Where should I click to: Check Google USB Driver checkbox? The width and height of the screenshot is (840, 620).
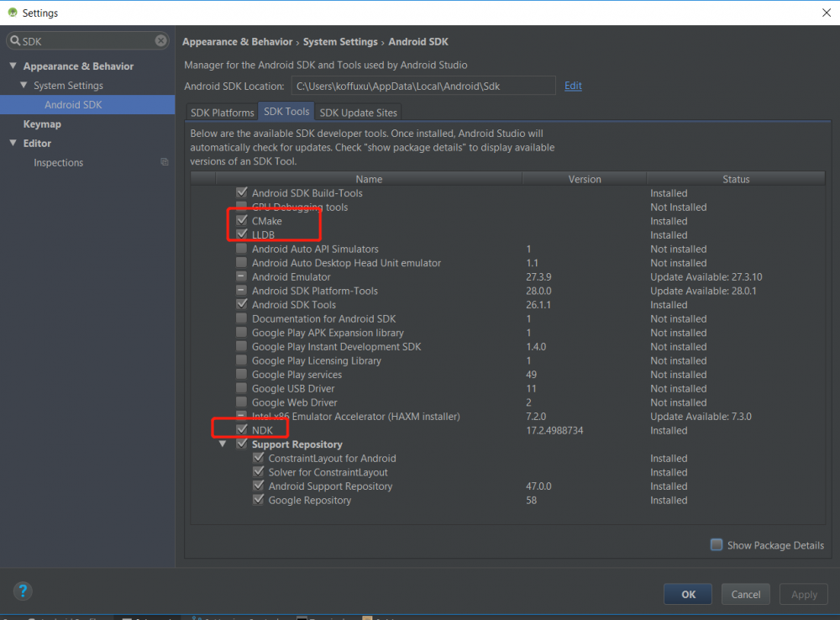point(242,387)
